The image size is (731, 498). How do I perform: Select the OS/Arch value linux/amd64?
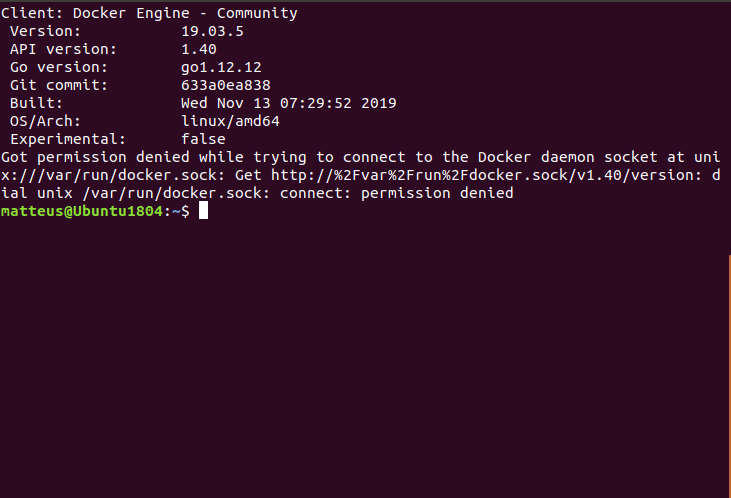click(230, 121)
